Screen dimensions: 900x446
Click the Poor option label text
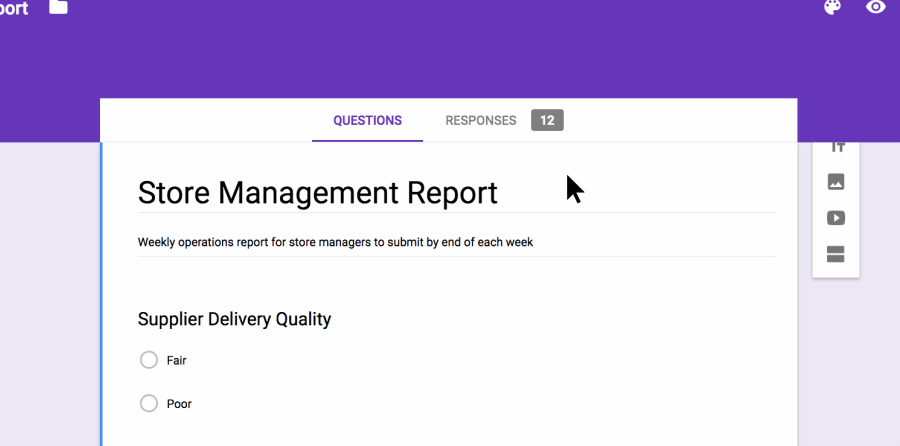[x=179, y=404]
